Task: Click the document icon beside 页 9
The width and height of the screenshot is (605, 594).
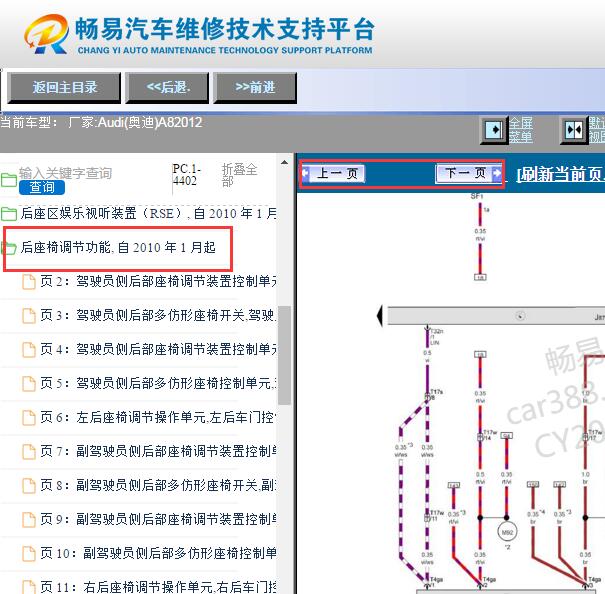Action: coord(29,520)
